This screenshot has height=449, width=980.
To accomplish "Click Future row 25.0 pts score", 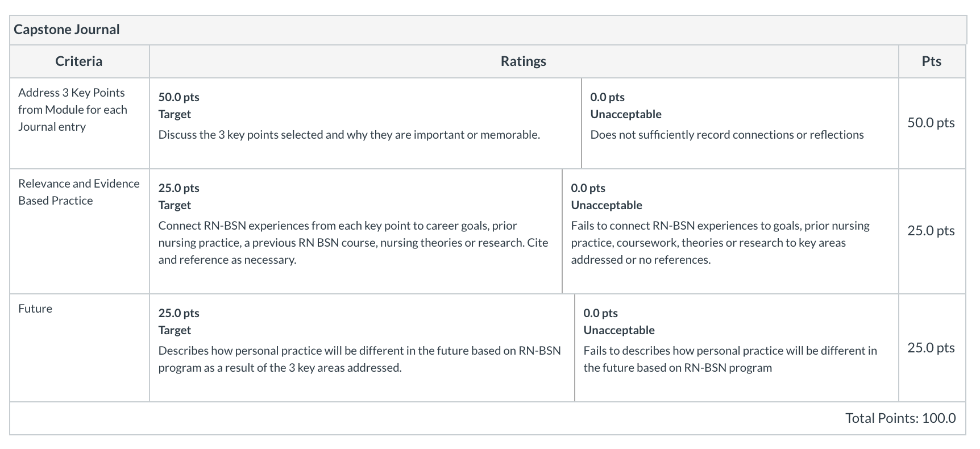I will point(931,347).
